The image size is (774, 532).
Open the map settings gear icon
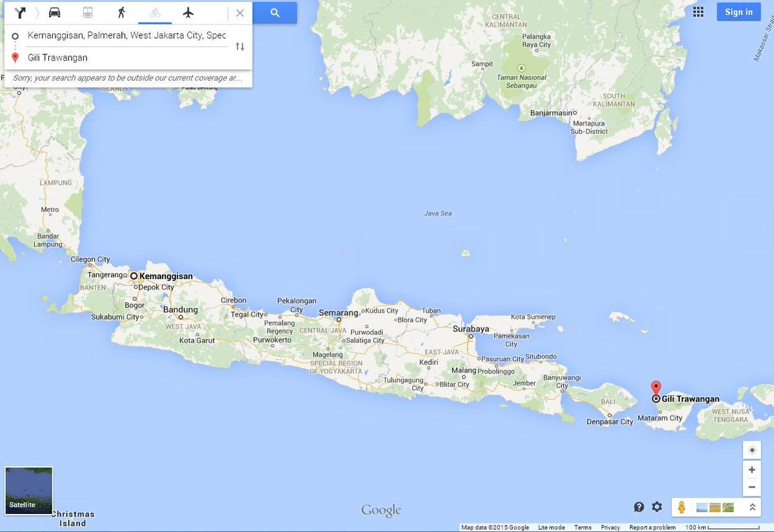pos(656,507)
